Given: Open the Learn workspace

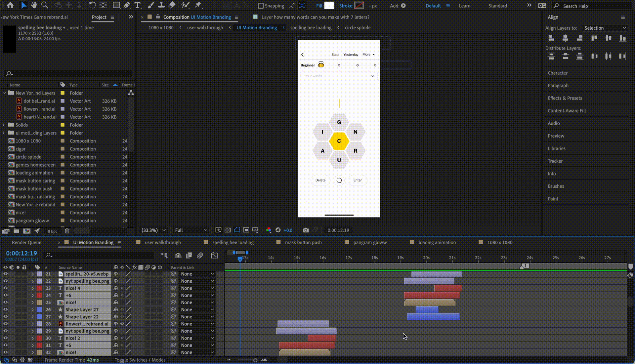Looking at the screenshot, I should (464, 6).
